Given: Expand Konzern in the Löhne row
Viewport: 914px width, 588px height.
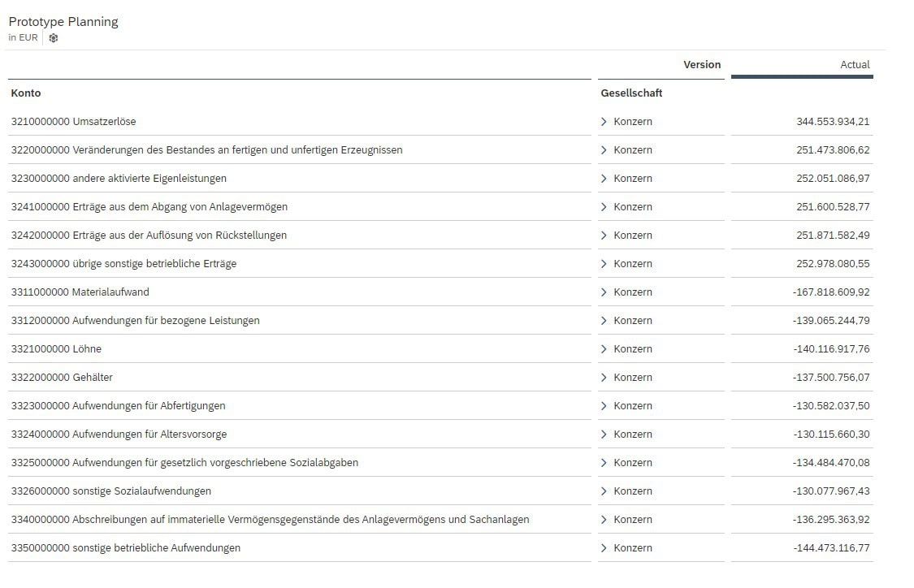Looking at the screenshot, I should (604, 349).
